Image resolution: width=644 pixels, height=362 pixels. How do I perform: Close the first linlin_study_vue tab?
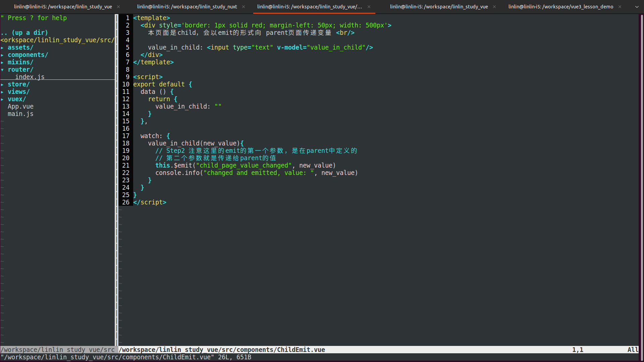[118, 7]
